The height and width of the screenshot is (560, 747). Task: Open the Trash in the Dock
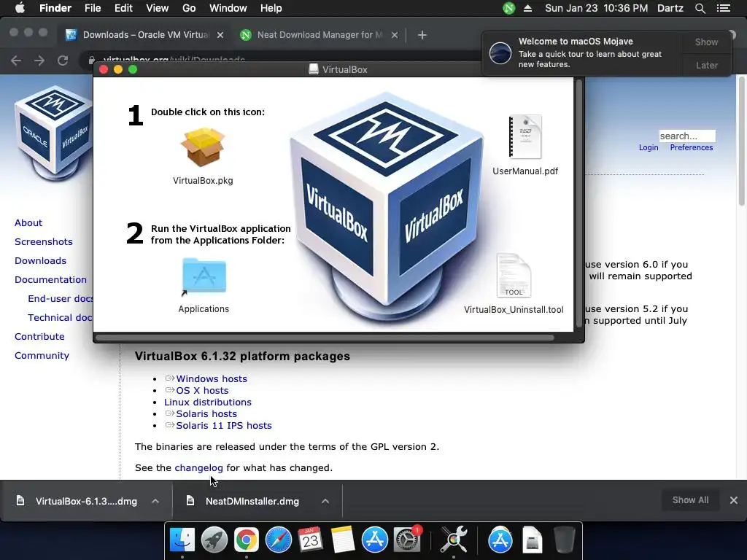(x=565, y=540)
